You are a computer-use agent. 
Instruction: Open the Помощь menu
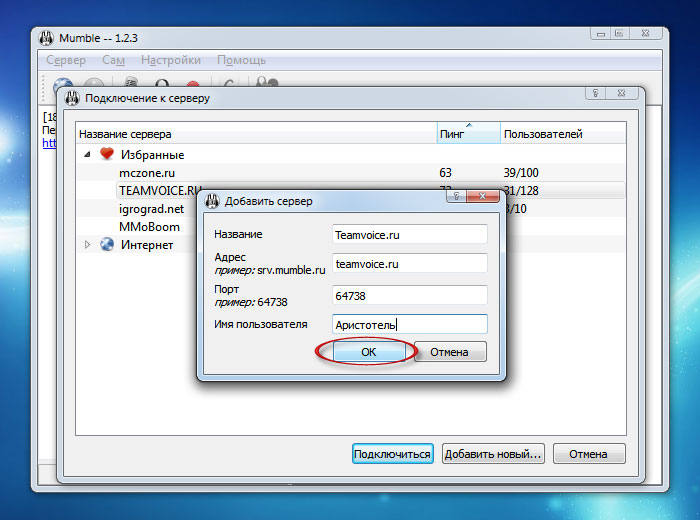click(242, 60)
